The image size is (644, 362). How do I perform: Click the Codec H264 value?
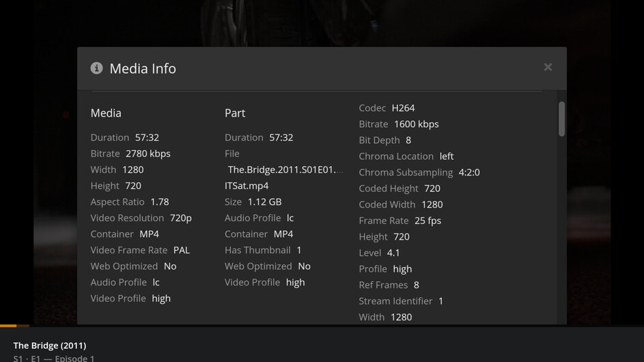tap(403, 108)
